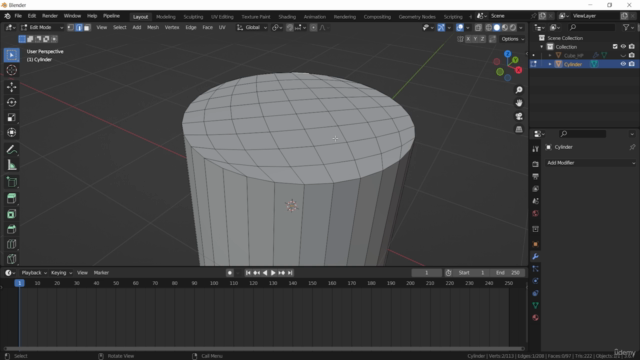Play the animation
This screenshot has height=360, width=640.
(273, 273)
